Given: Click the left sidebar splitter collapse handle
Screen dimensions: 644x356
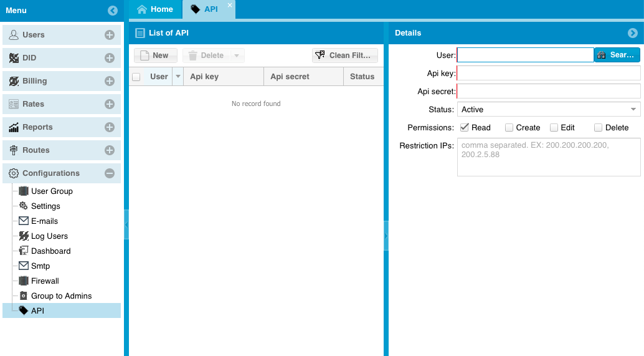Looking at the screenshot, I should point(126,225).
